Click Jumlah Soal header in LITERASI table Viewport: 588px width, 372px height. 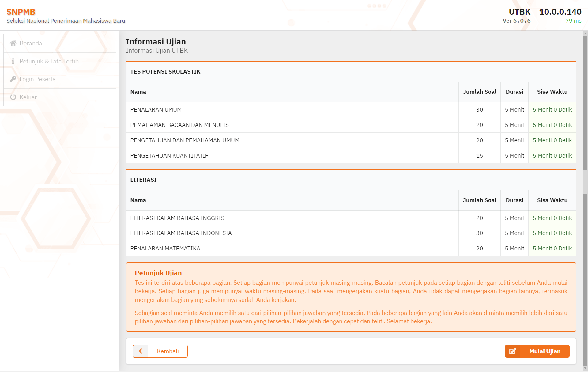click(479, 200)
